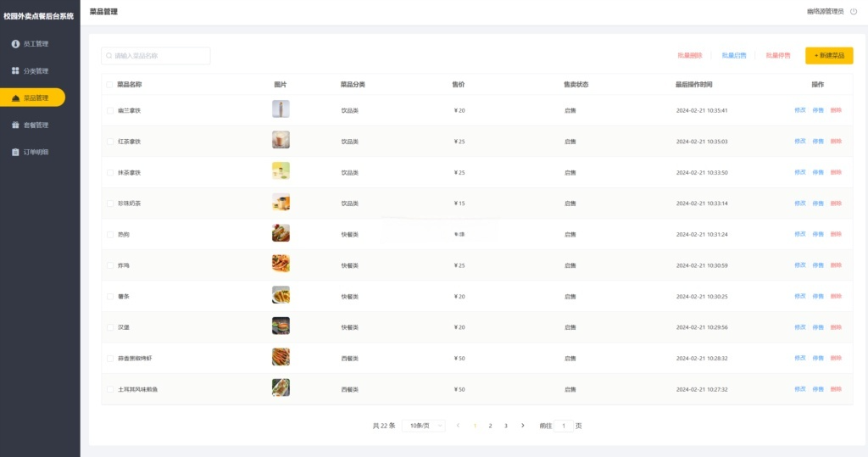Image resolution: width=868 pixels, height=457 pixels.
Task: Toggle the select-all header checkbox
Action: point(109,85)
